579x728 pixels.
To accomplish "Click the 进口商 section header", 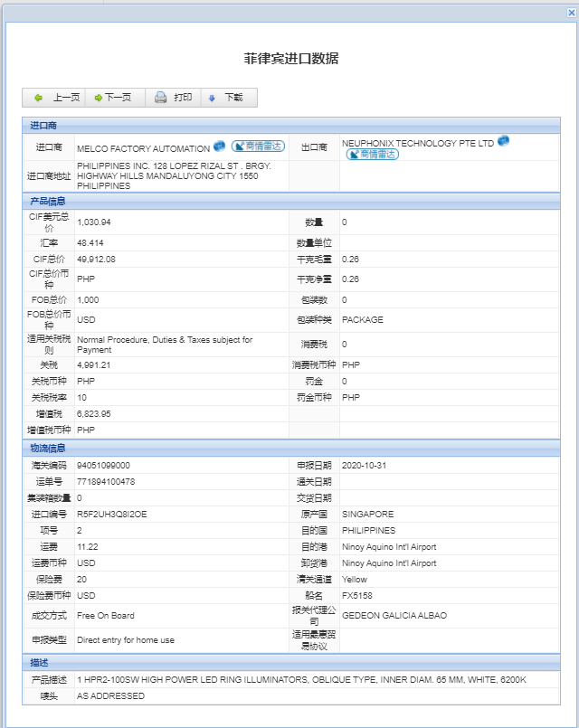I will [x=45, y=126].
